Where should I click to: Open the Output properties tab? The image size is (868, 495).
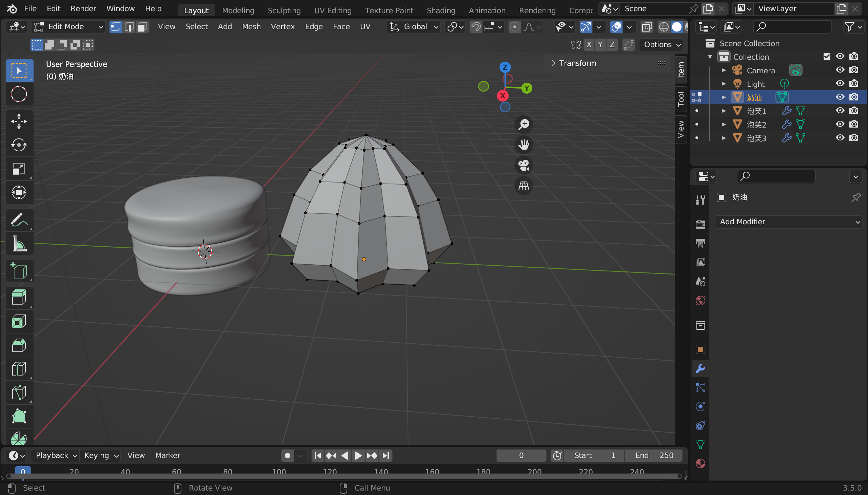point(700,243)
